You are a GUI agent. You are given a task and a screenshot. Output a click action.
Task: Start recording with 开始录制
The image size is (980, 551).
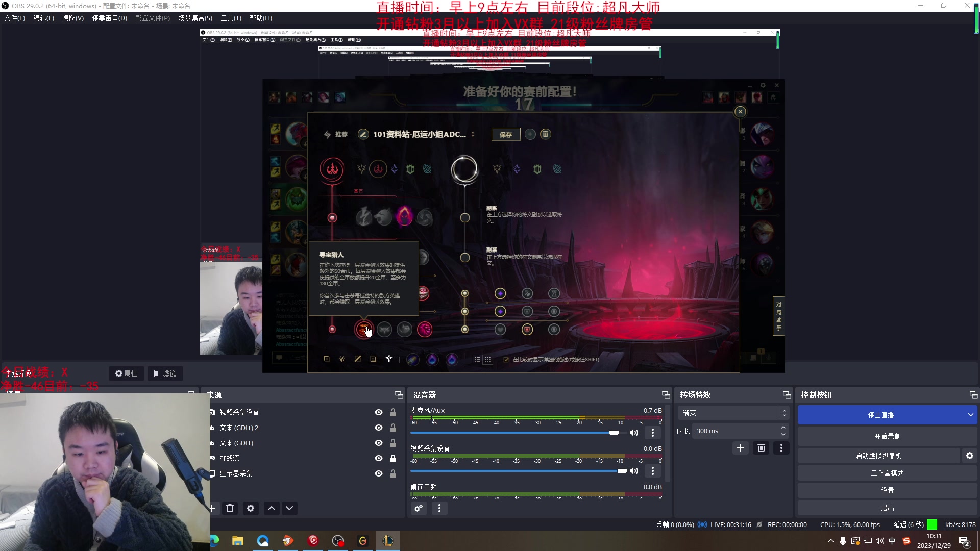888,436
